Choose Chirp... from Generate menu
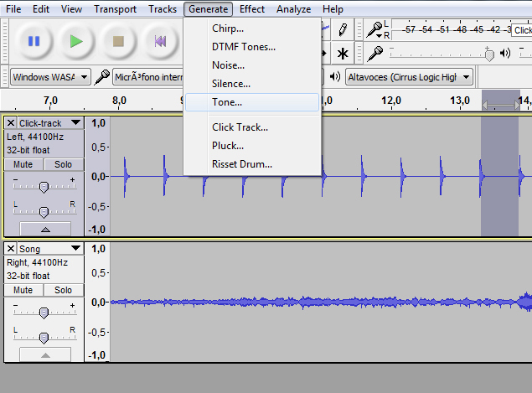Screen dimensions: 532x393 click(x=252, y=28)
